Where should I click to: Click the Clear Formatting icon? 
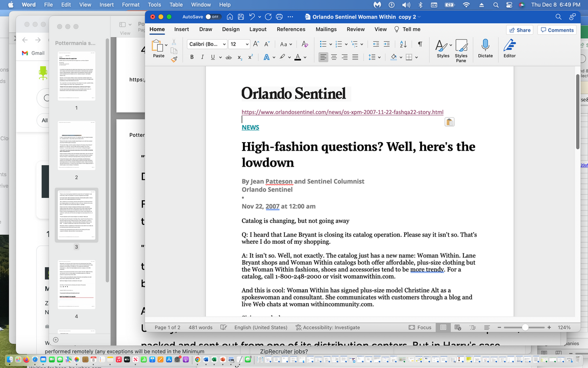click(x=305, y=44)
